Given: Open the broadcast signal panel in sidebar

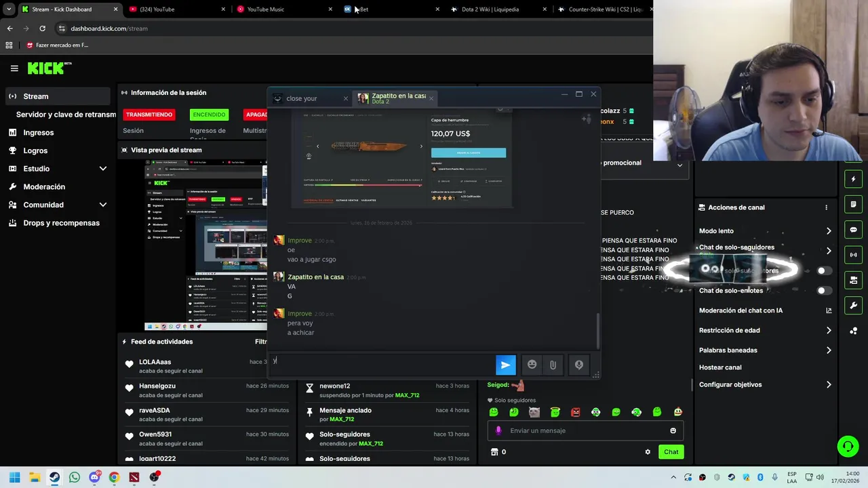Looking at the screenshot, I should (x=853, y=255).
